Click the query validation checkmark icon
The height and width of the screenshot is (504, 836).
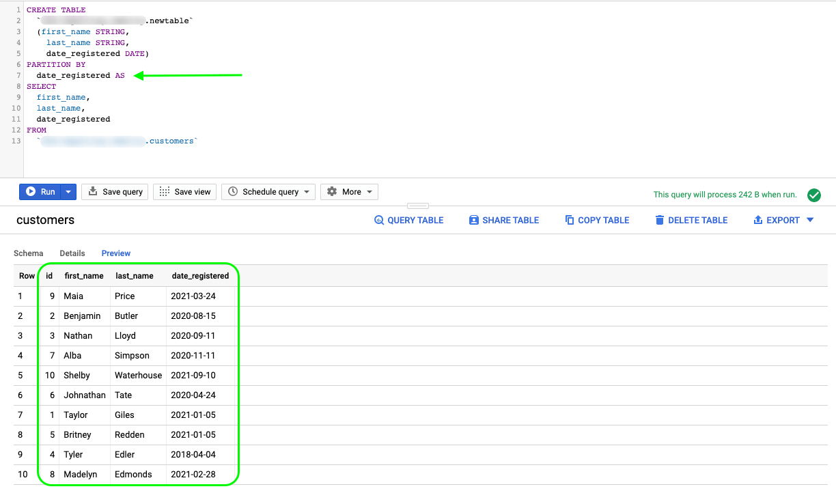[814, 195]
